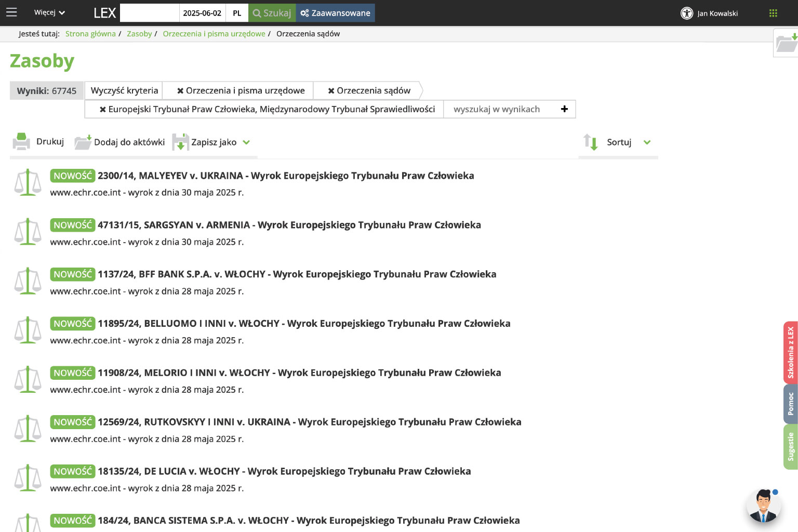The image size is (798, 532).
Task: Remove the Orzeczenia sądów filter
Action: click(x=331, y=91)
